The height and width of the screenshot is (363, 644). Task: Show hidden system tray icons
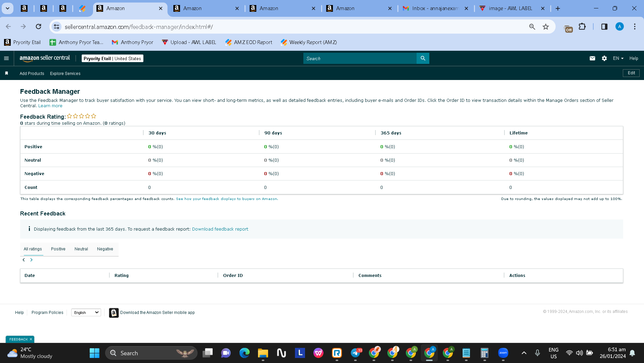pos(524,353)
